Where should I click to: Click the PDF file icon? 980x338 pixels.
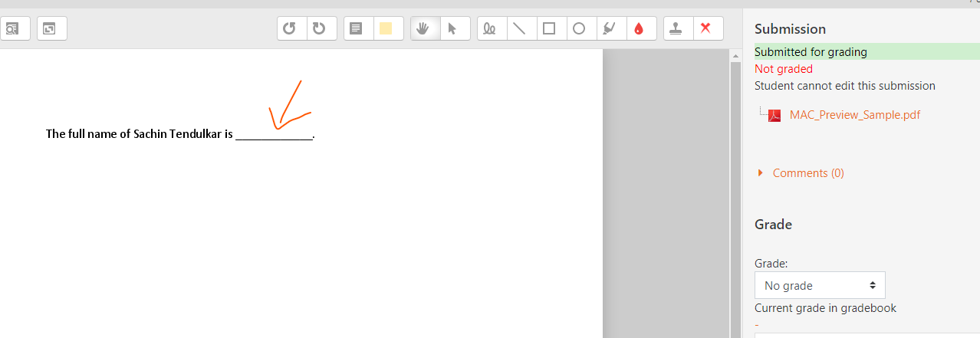(774, 115)
